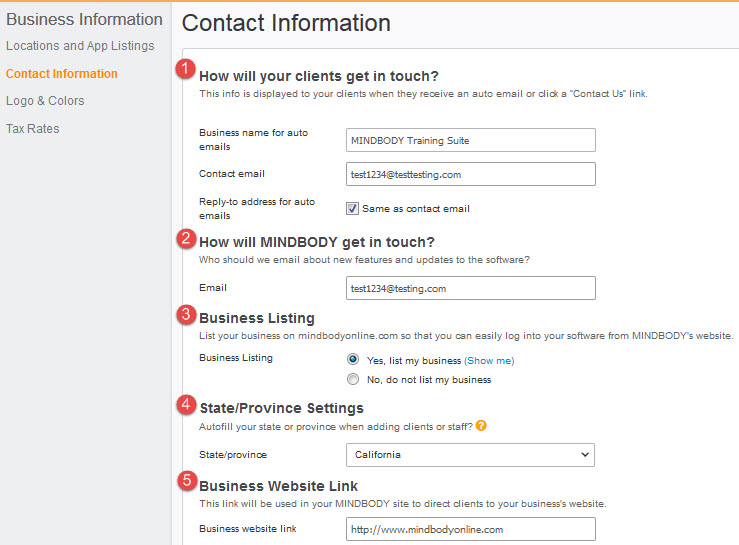Click the Who should we email description text
Screen dimensions: 739x545
click(364, 260)
